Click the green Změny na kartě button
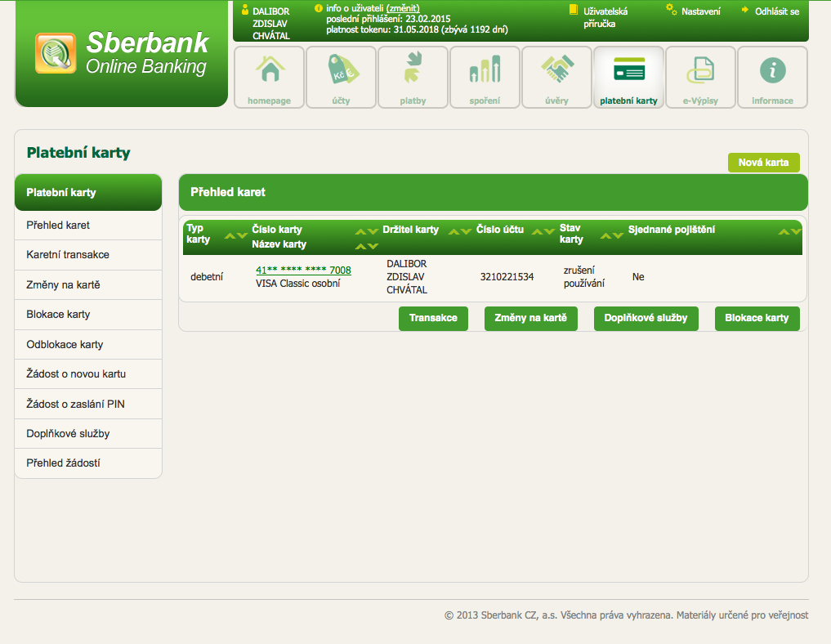 (x=531, y=318)
